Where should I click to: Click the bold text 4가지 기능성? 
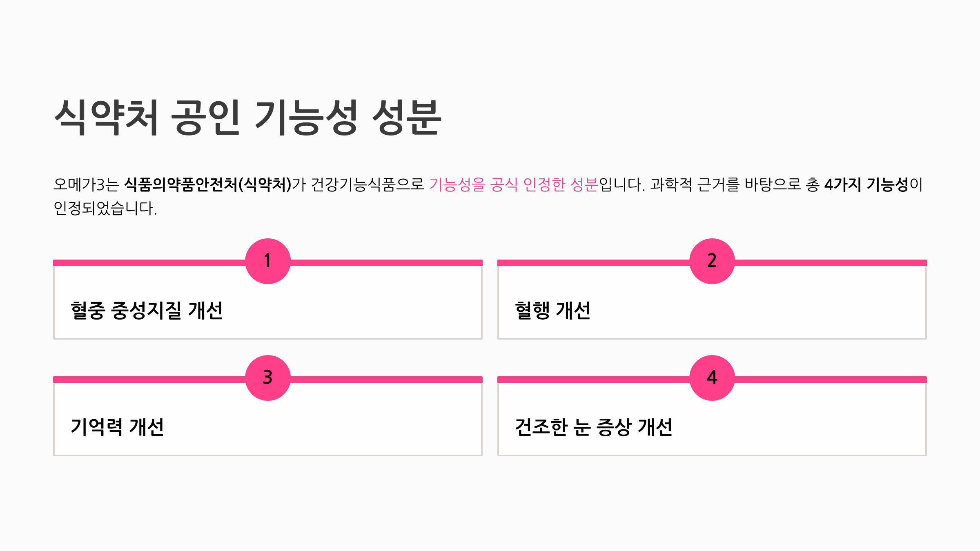tap(866, 184)
